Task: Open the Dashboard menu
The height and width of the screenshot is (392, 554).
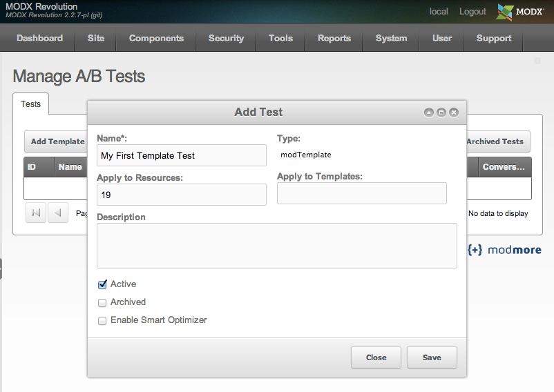Action: pos(39,38)
